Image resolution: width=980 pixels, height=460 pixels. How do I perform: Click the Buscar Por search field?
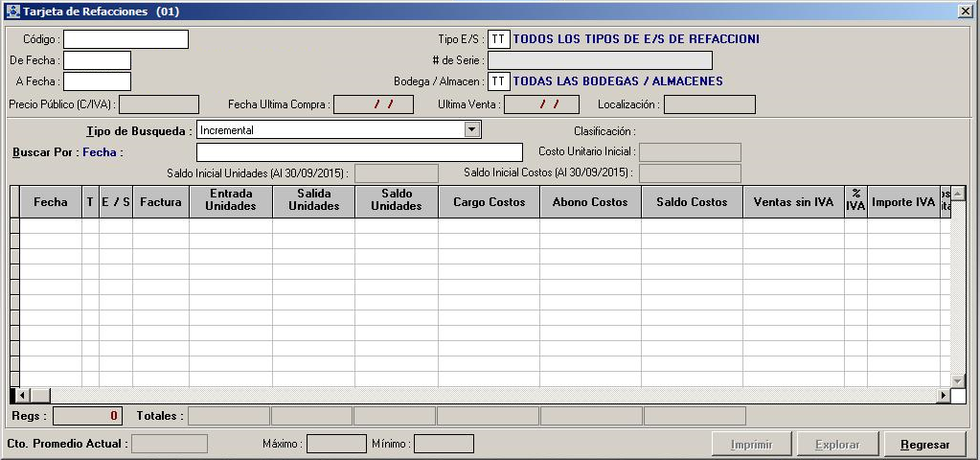(359, 152)
